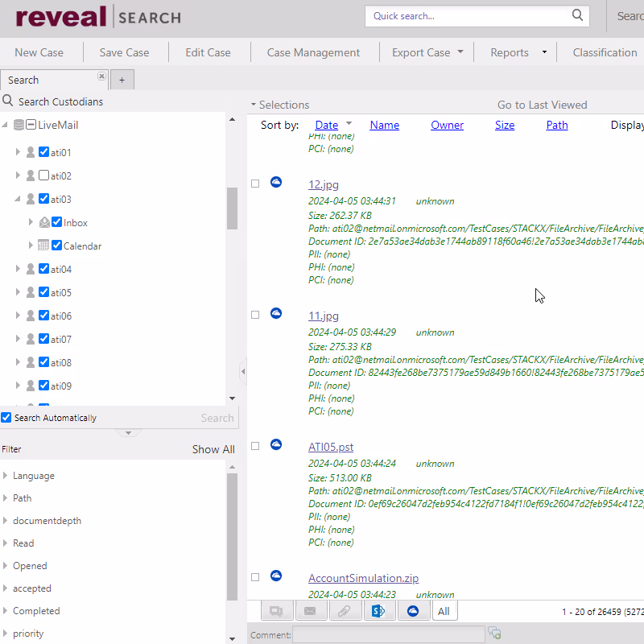Click Save Case in the menu

click(125, 52)
